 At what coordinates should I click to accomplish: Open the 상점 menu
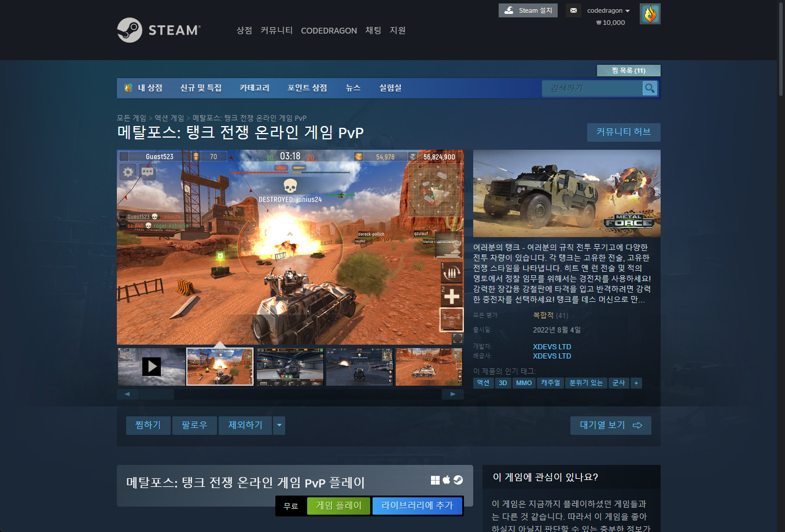coord(244,30)
